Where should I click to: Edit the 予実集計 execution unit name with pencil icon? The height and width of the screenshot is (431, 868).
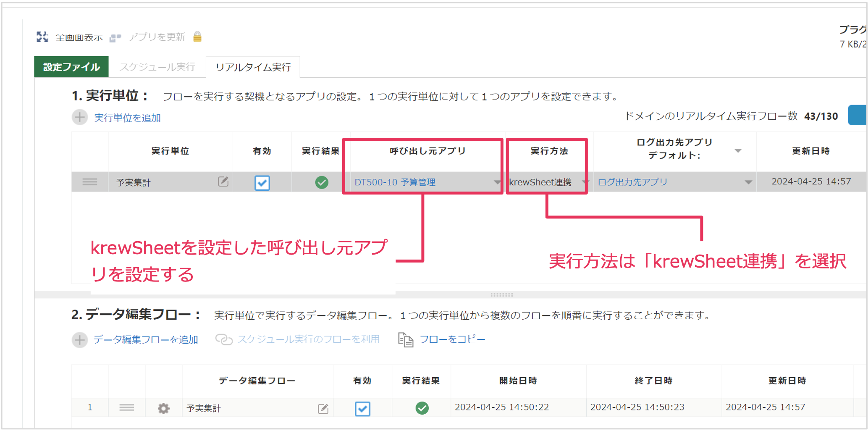pyautogui.click(x=223, y=181)
